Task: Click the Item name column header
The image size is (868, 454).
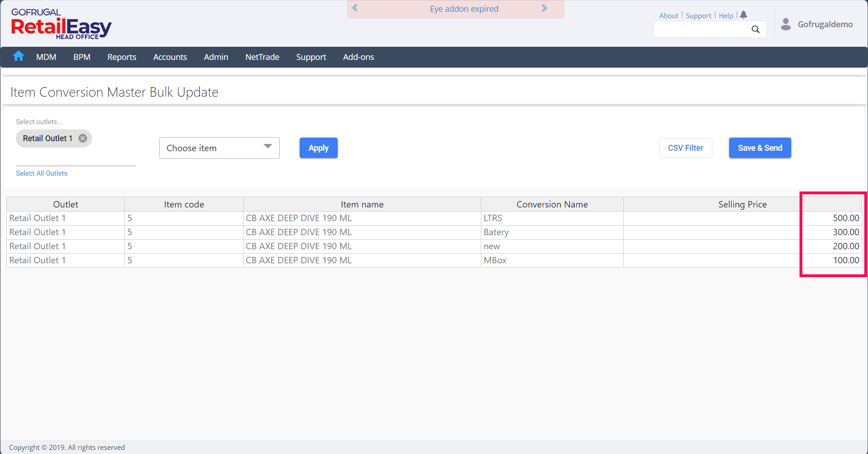Action: tap(362, 204)
